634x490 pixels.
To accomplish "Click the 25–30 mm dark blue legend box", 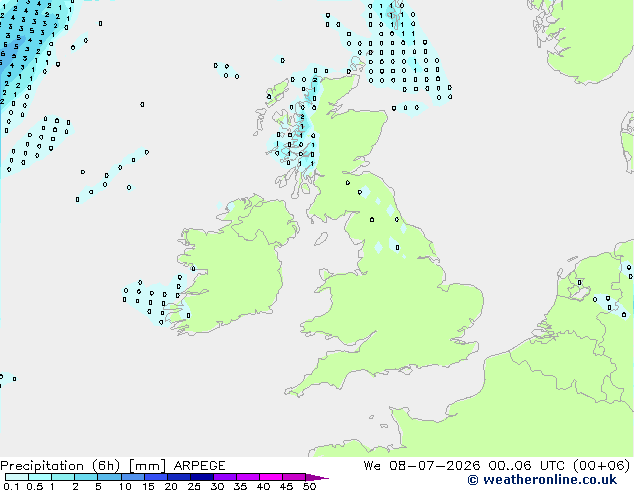I will pyautogui.click(x=202, y=477).
